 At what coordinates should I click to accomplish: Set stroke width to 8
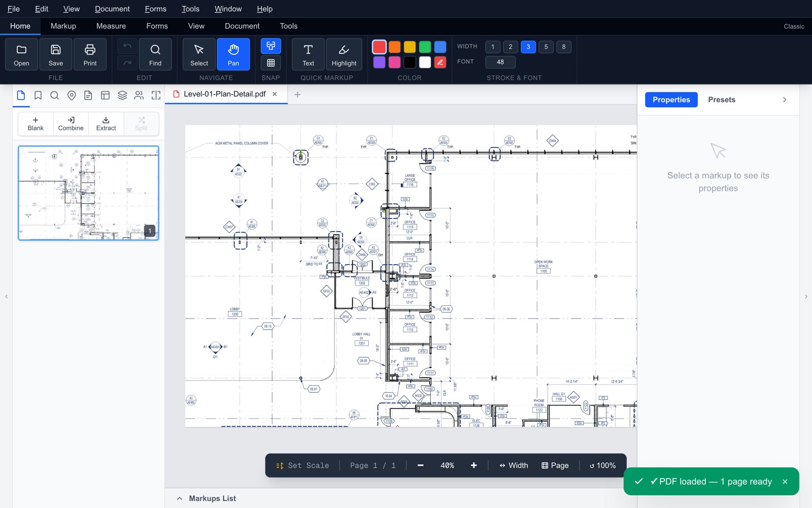coord(564,47)
